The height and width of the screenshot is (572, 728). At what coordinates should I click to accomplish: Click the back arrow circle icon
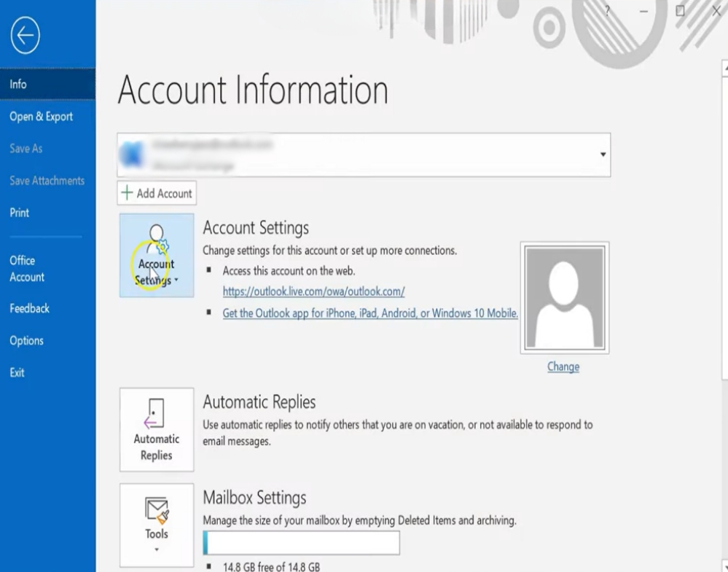coord(25,35)
